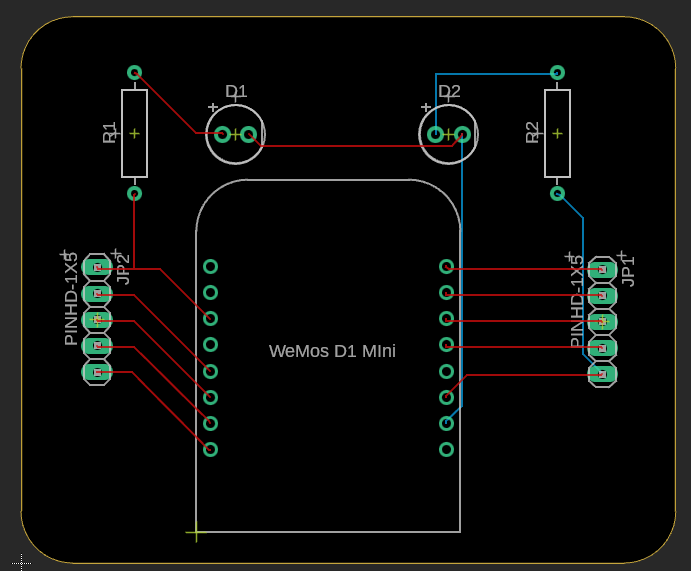Select first pad in WeMos right column

(x=446, y=267)
